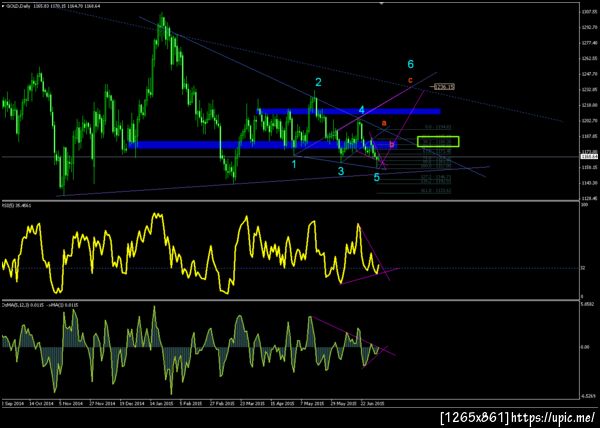The height and width of the screenshot is (428, 600).
Task: Click the cyan wave label 3
Action: 341,171
